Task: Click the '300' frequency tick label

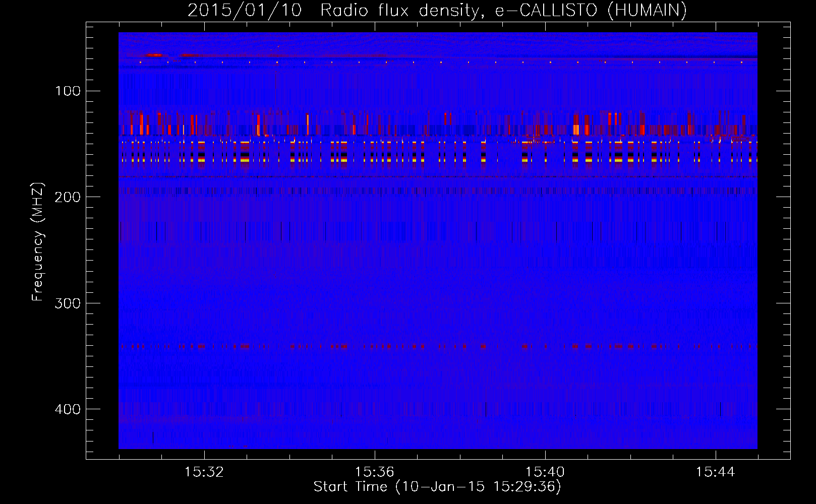Action: tap(68, 303)
